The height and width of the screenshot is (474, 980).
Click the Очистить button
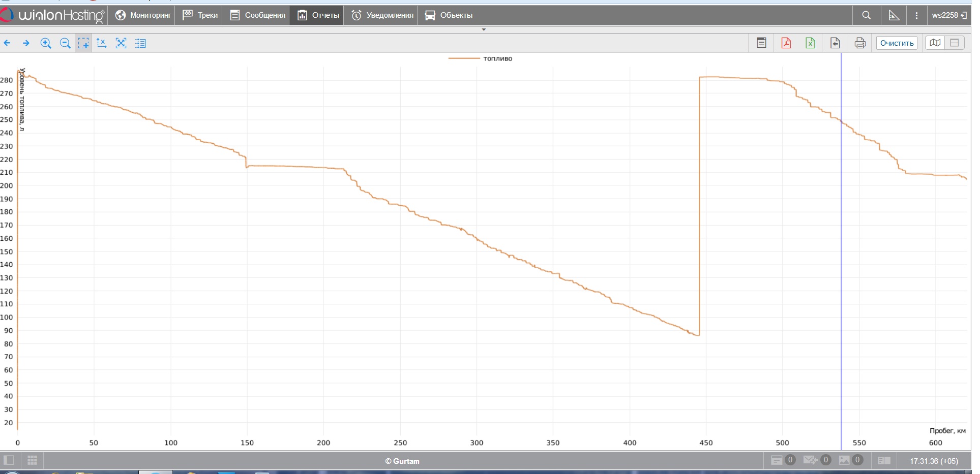[x=897, y=43]
